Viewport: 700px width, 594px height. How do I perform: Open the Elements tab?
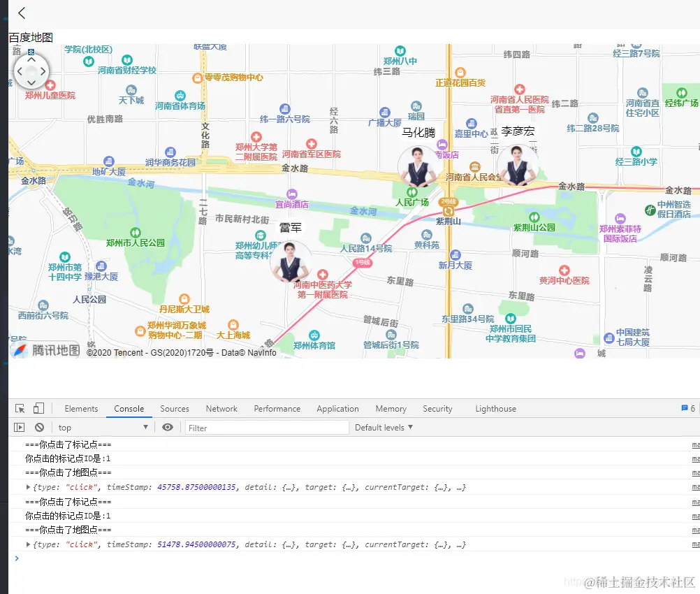(81, 409)
